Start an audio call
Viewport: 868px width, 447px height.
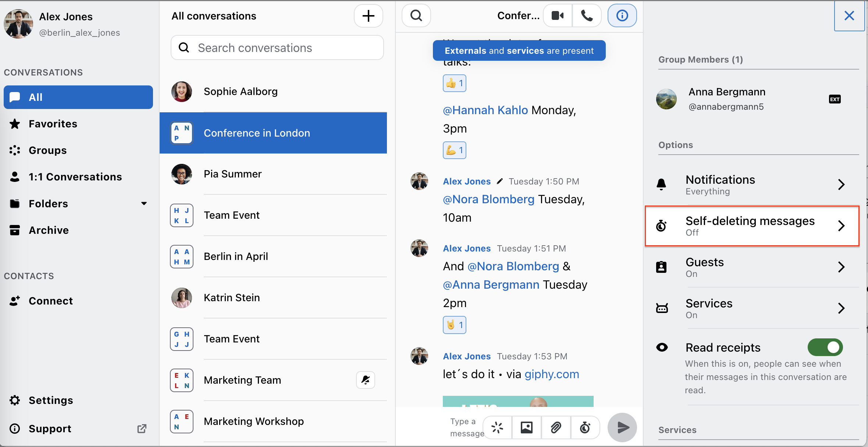click(586, 15)
